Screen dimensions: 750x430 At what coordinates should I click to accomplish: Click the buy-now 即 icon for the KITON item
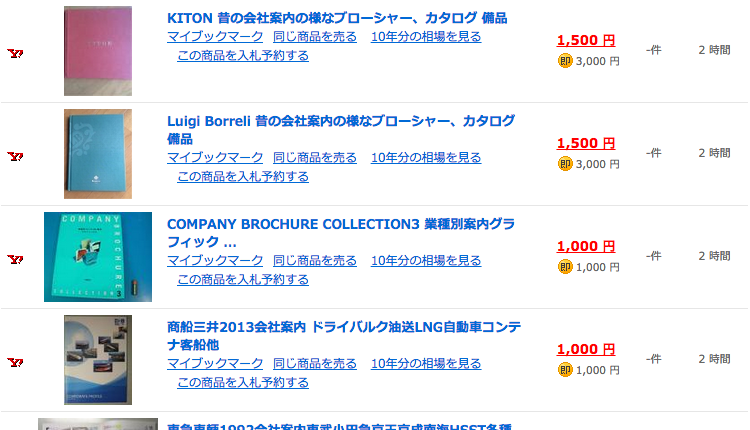tap(565, 61)
